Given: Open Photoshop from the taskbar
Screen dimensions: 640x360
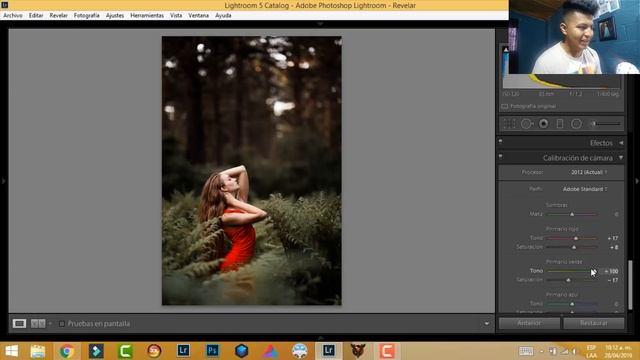Looking at the screenshot, I should click(212, 351).
